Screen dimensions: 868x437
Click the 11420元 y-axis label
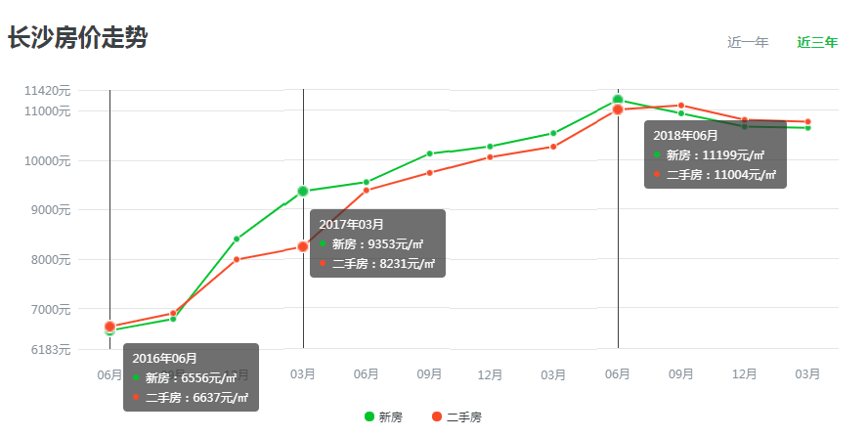coord(47,90)
